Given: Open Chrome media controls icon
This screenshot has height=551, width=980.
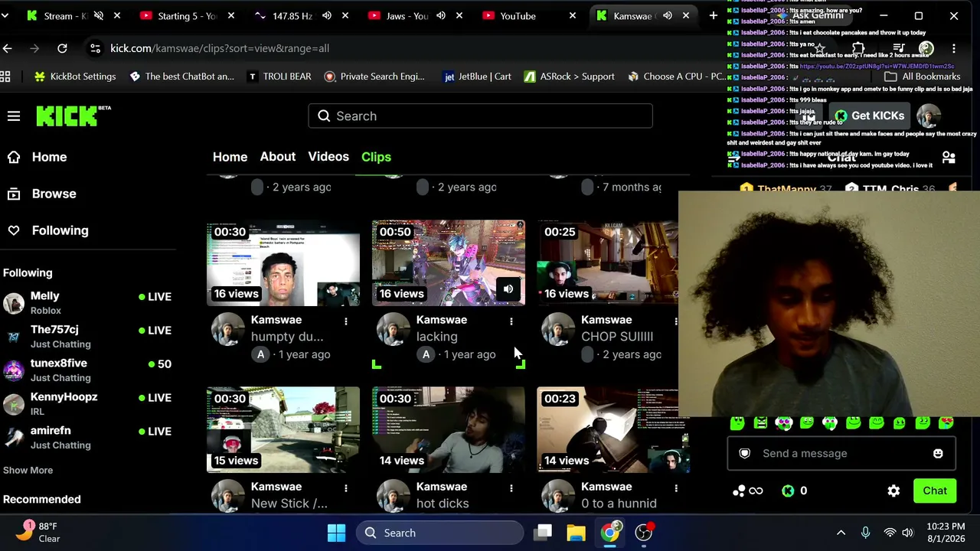Looking at the screenshot, I should (x=898, y=48).
